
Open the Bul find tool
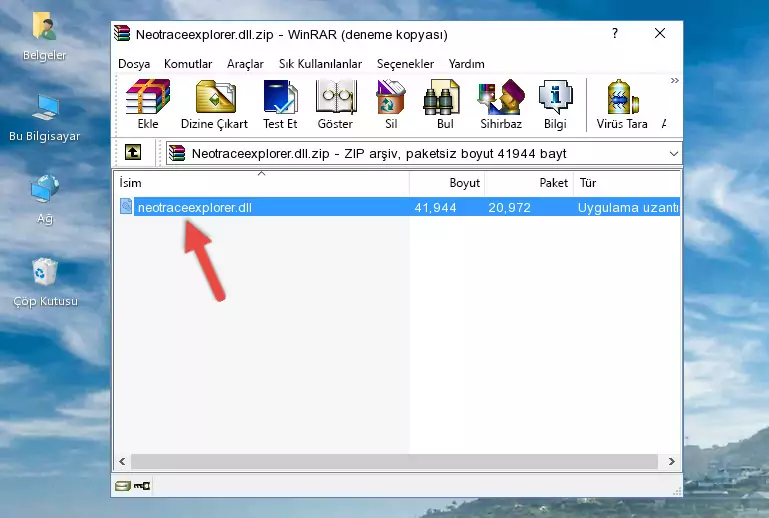point(445,104)
